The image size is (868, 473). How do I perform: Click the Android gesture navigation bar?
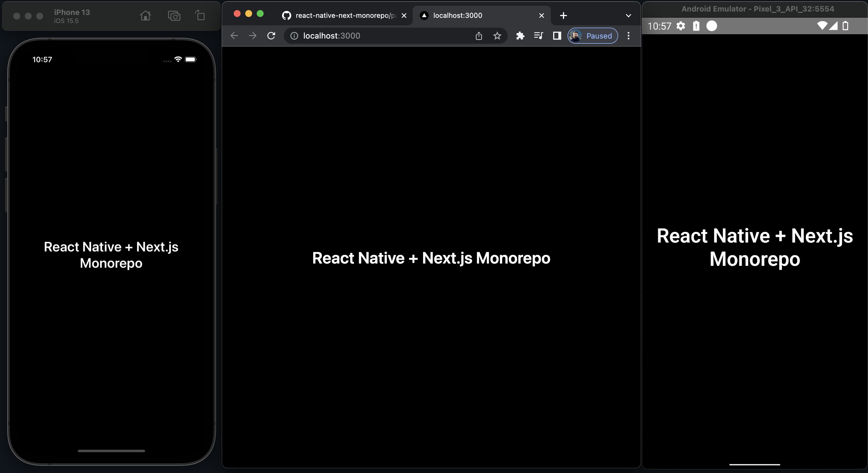pyautogui.click(x=755, y=465)
